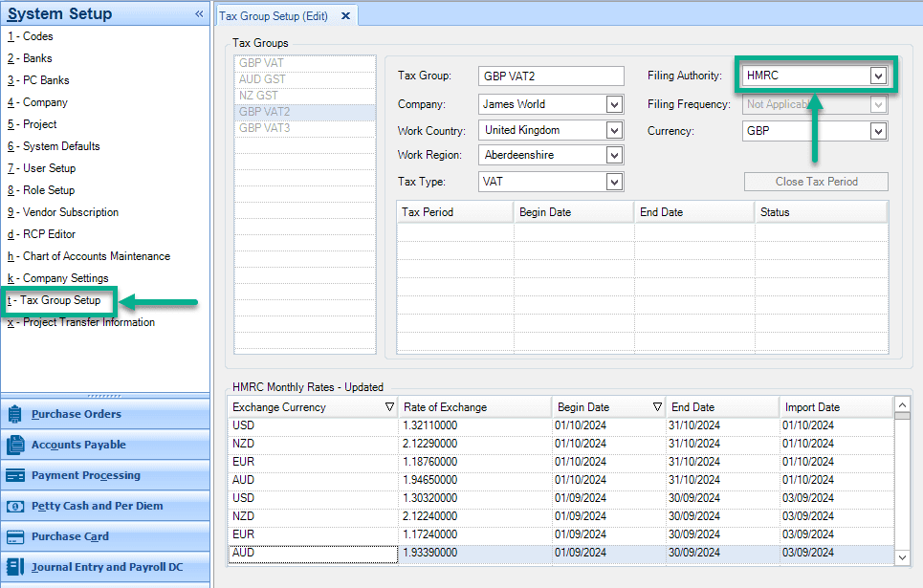Click the Rate of Exchange column header
923x588 pixels.
coord(474,407)
